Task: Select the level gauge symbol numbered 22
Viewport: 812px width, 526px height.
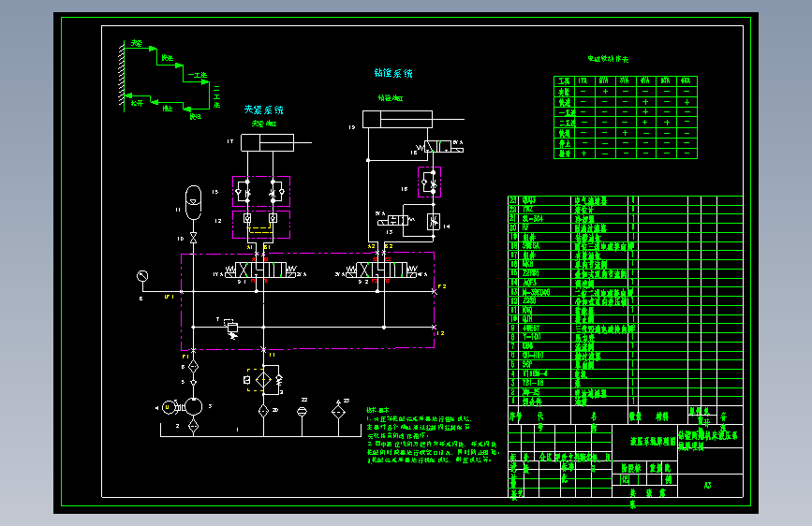Action: 302,412
